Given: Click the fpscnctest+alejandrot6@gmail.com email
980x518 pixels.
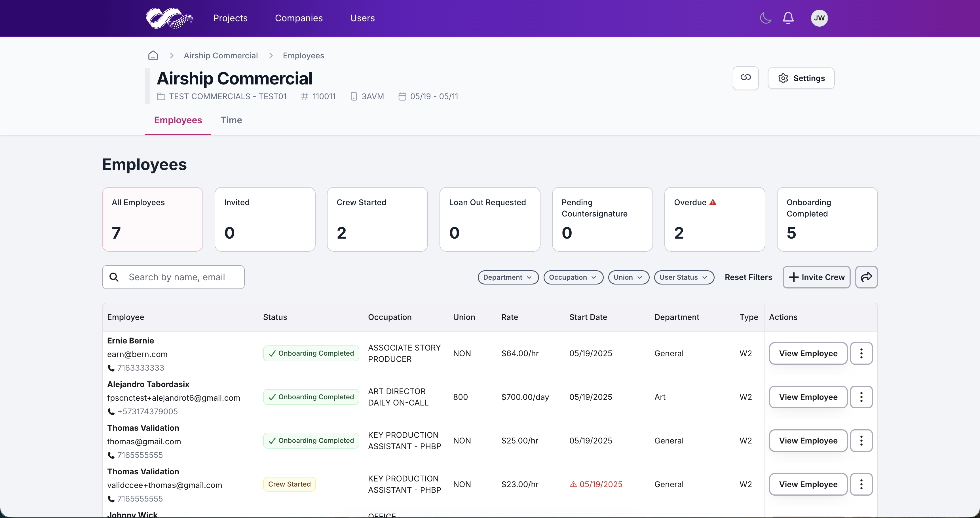Looking at the screenshot, I should pos(174,398).
